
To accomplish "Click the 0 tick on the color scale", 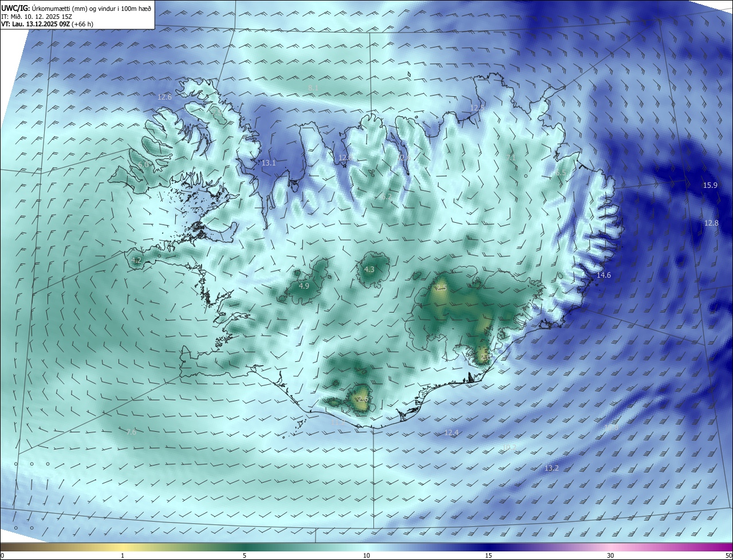I will (x=2, y=555).
